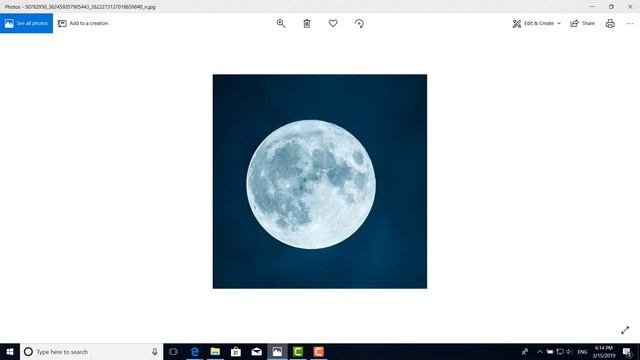Open Microsoft Store from the taskbar
The height and width of the screenshot is (360, 640).
coord(236,351)
